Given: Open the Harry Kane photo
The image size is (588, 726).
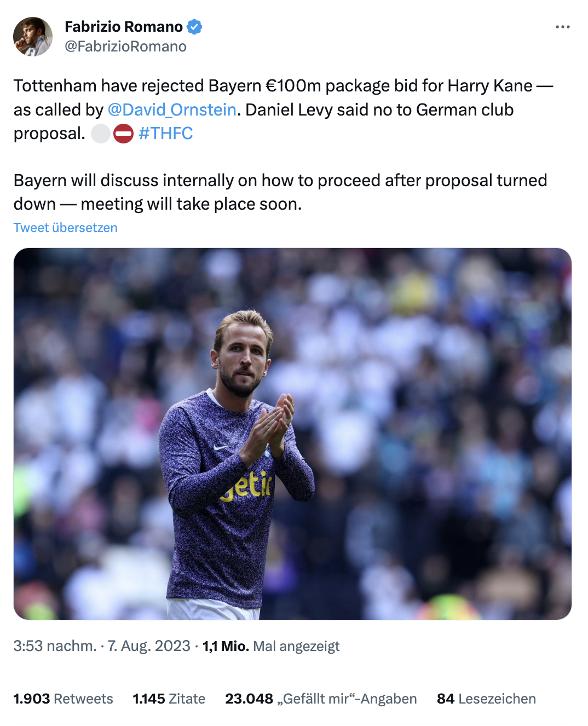Looking at the screenshot, I should (x=292, y=434).
